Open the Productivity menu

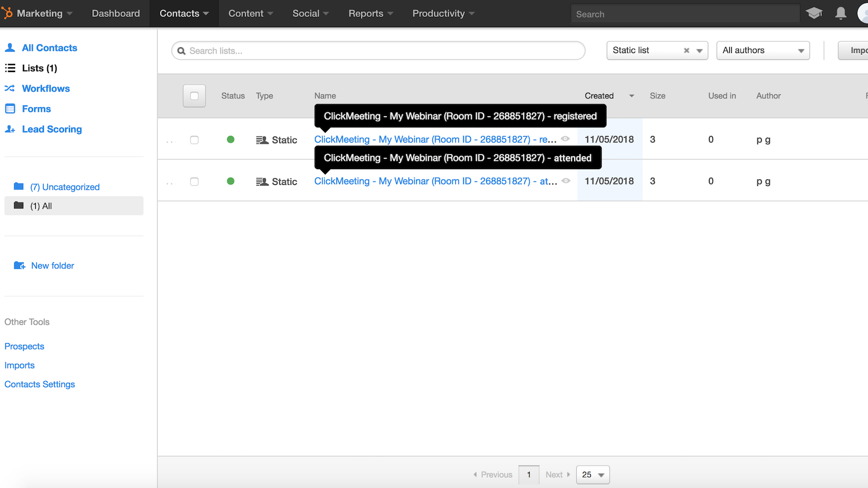[443, 13]
